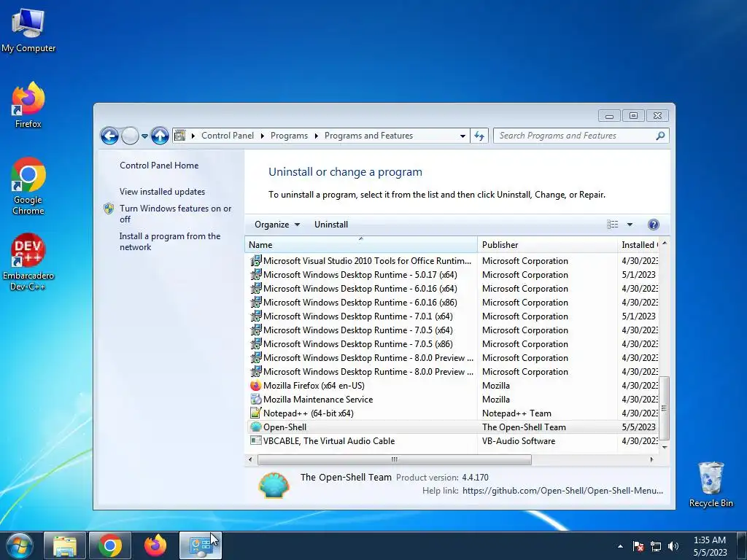
Task: Click the Action Center flag tray icon
Action: pyautogui.click(x=638, y=547)
